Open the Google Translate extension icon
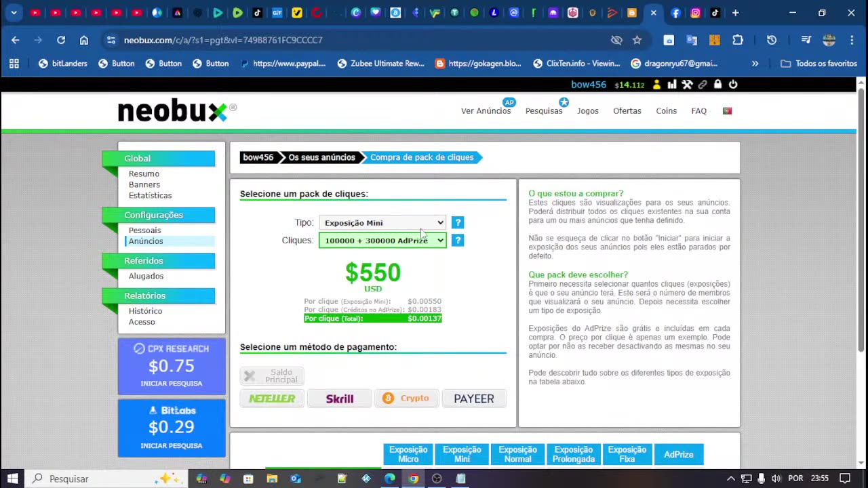The image size is (868, 488). point(692,40)
